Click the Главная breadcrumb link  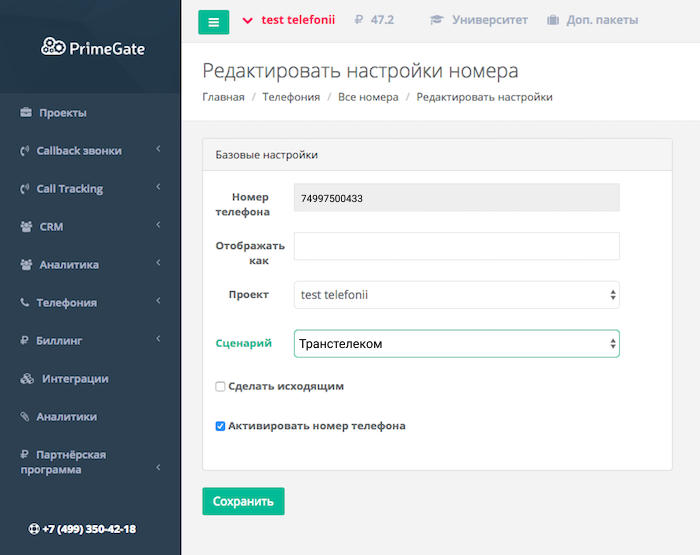pyautogui.click(x=223, y=97)
